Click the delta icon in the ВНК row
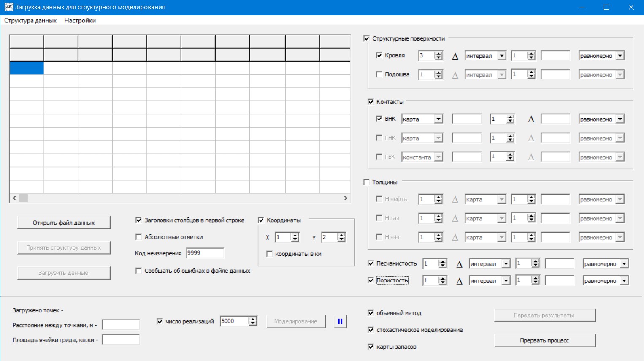 (531, 119)
